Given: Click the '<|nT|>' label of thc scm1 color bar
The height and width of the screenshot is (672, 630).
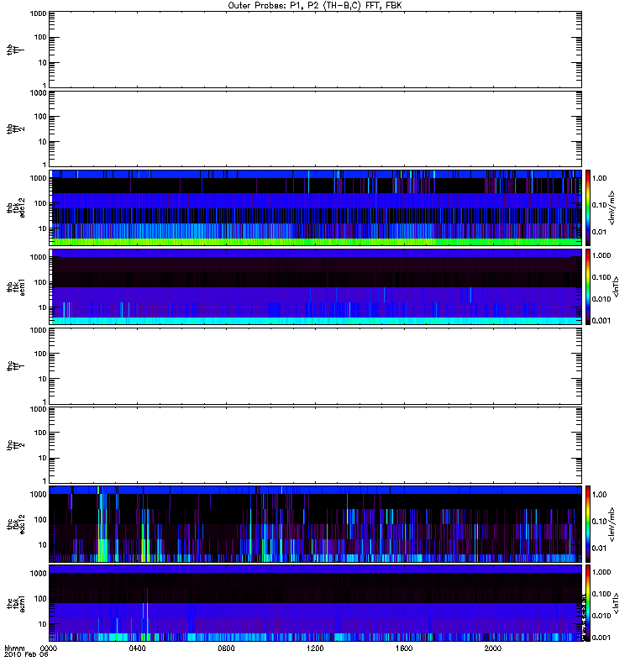Looking at the screenshot, I should coord(616,603).
